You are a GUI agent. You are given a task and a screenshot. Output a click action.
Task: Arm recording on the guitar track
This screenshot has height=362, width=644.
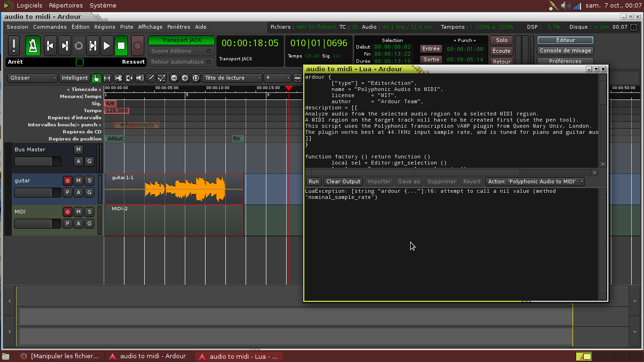[67, 181]
